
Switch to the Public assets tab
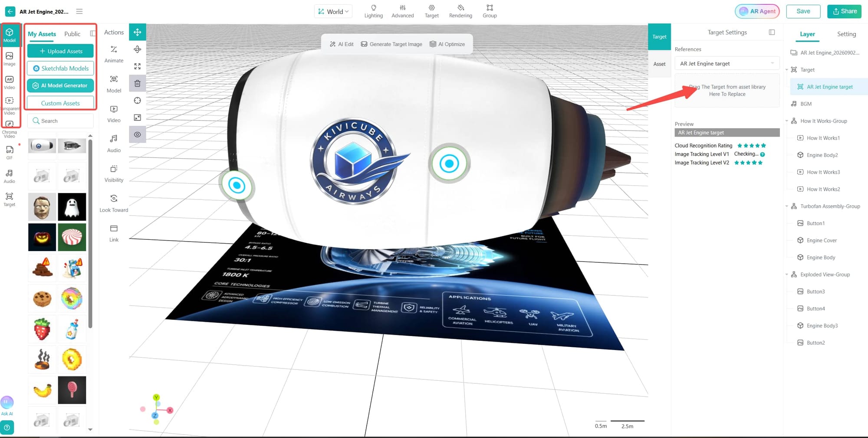point(72,34)
